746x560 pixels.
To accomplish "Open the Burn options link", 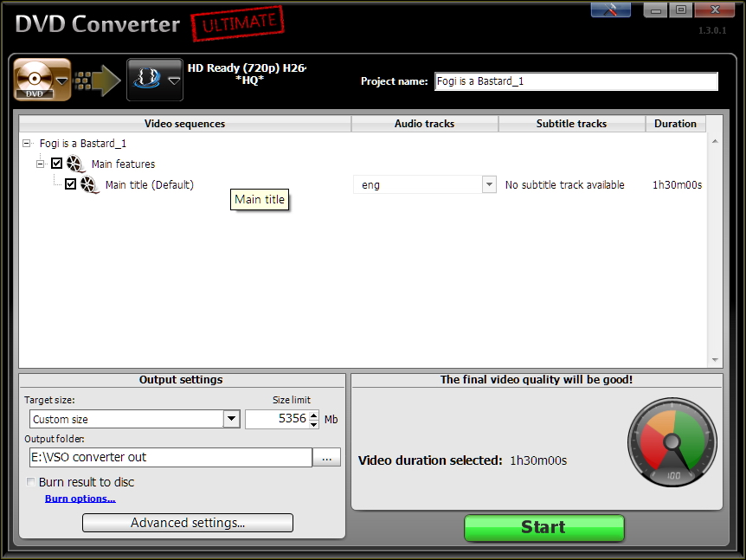I will [80, 499].
